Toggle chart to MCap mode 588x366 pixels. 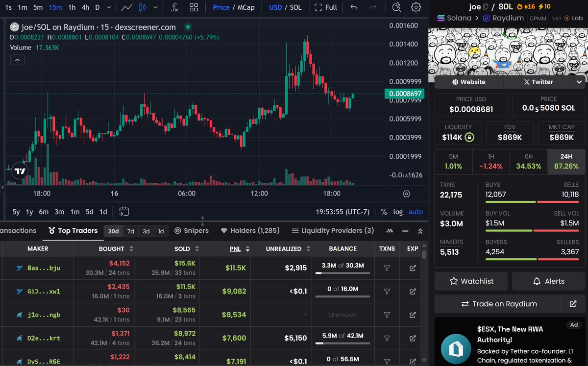245,7
